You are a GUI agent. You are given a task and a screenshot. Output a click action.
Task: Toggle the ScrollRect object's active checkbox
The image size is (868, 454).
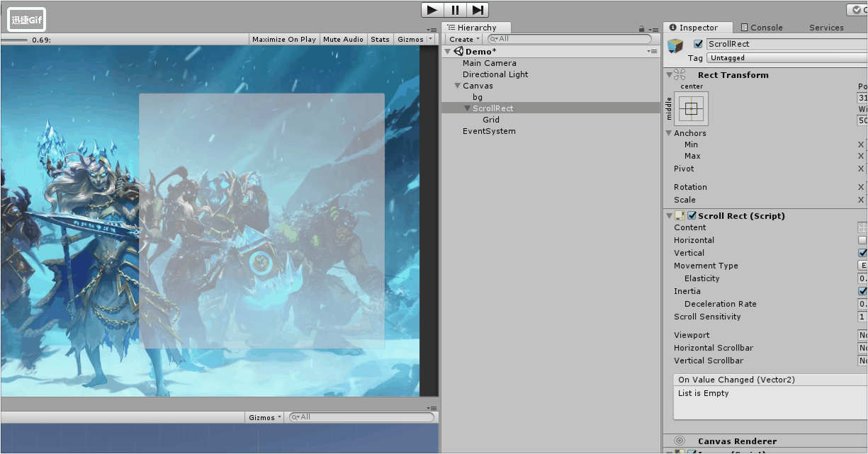click(699, 44)
